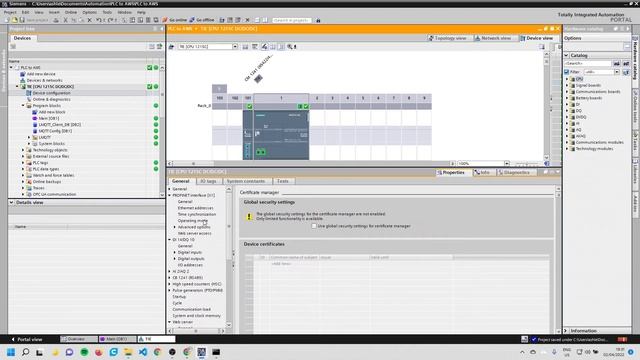
Task: Click the properties tree vertical scrollbar
Action: click(x=229, y=256)
